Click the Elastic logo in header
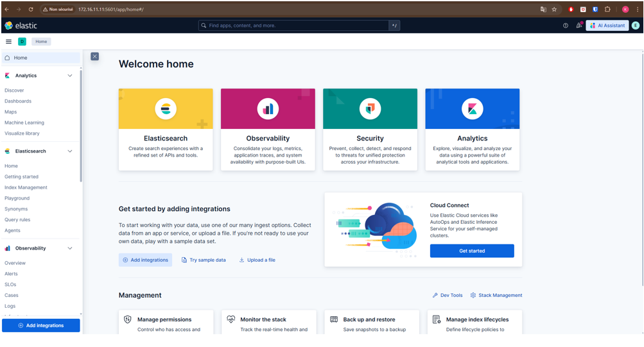This screenshot has width=644, height=347. point(21,26)
